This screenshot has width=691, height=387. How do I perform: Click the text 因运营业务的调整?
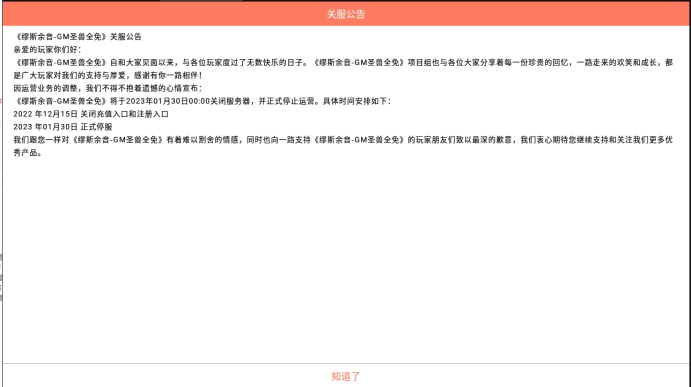click(x=45, y=88)
